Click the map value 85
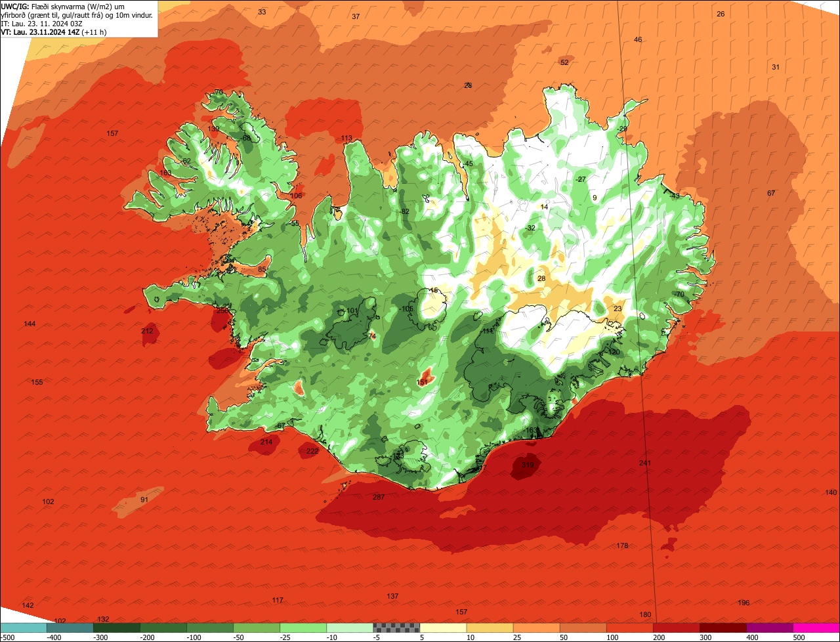The image size is (840, 642). pyautogui.click(x=262, y=269)
